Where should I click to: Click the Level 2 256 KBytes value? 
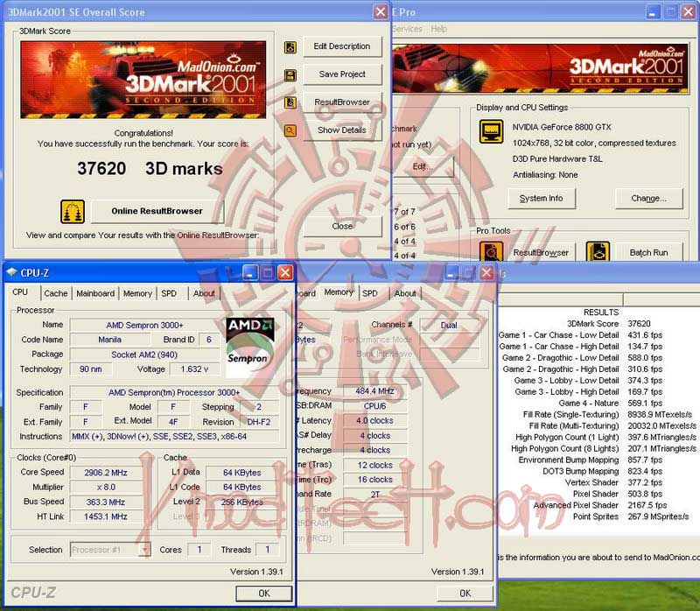click(242, 502)
